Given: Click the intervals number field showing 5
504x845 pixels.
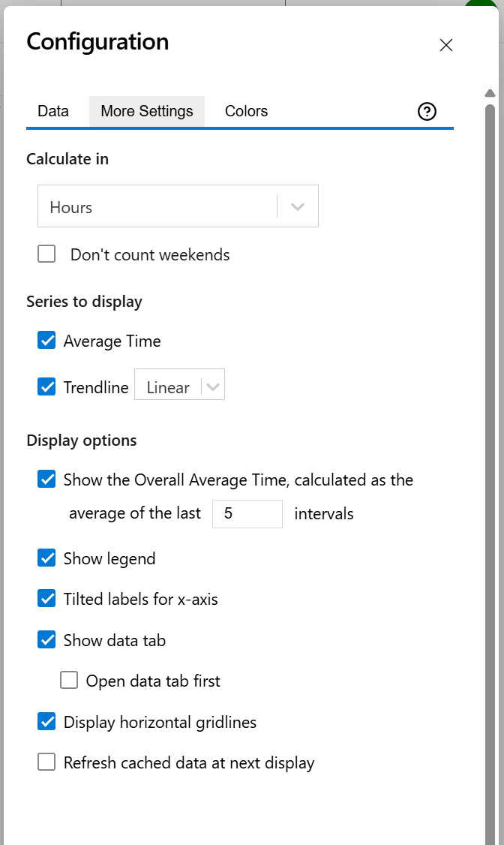Looking at the screenshot, I should 247,513.
